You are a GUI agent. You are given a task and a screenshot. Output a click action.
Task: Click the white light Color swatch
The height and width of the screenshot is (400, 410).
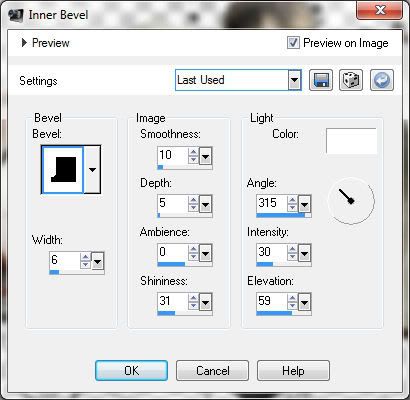click(351, 141)
